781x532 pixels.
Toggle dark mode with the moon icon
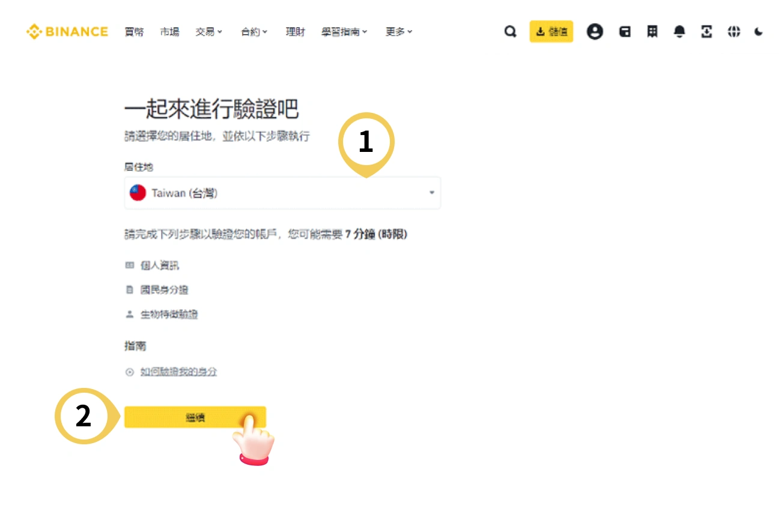(758, 31)
